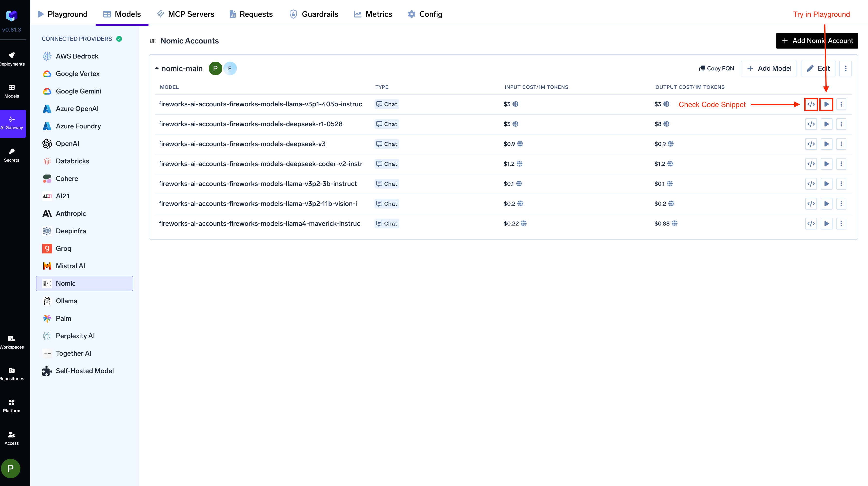Open Repositories in the sidebar
The width and height of the screenshot is (868, 486).
12,374
